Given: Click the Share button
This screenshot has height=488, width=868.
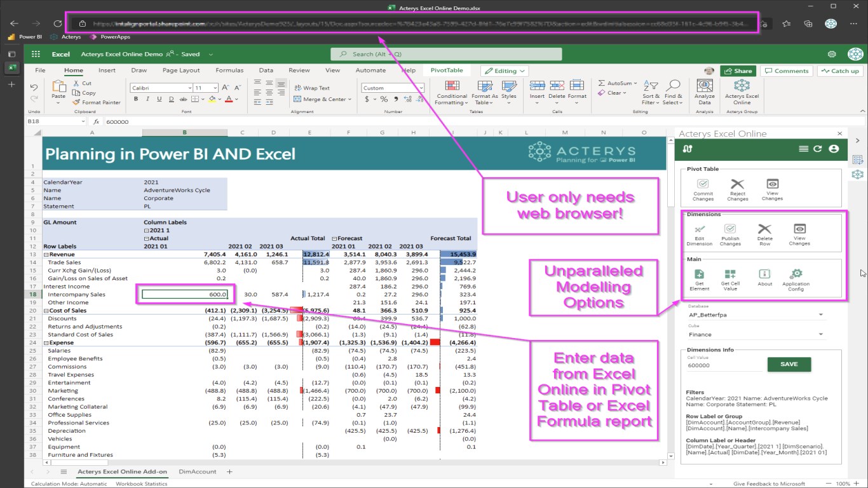Looking at the screenshot, I should click(738, 71).
